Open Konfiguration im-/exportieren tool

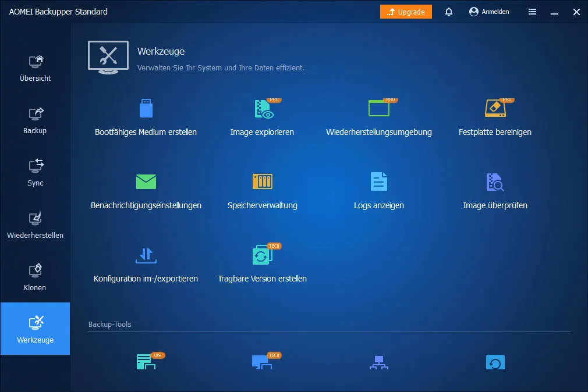pyautogui.click(x=146, y=255)
